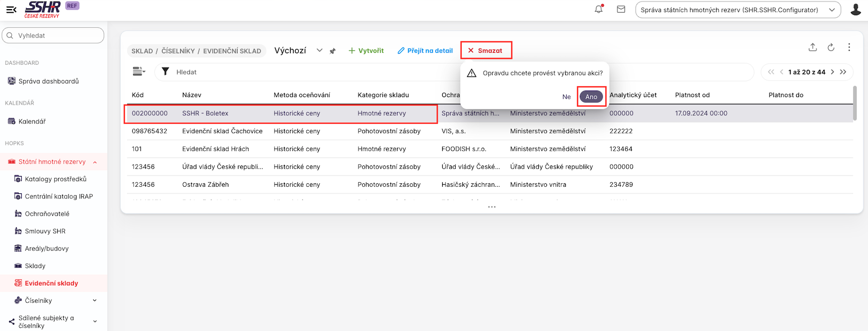The height and width of the screenshot is (331, 868).
Task: Collapse the sidebar with hamburger icon
Action: tap(11, 10)
